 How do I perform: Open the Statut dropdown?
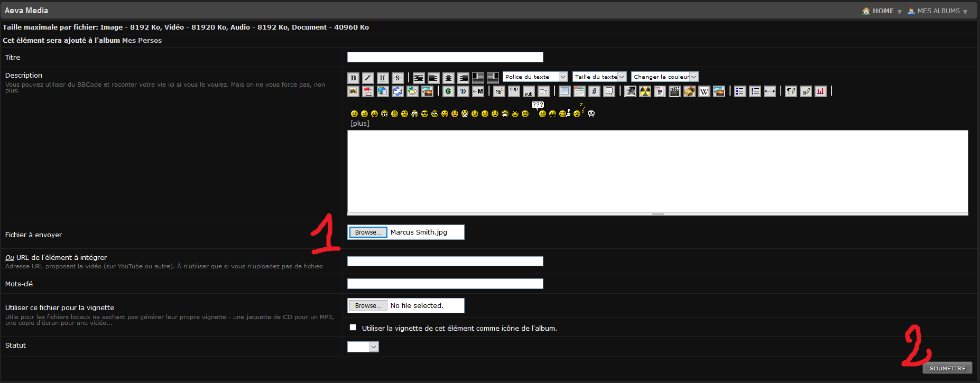coord(363,347)
